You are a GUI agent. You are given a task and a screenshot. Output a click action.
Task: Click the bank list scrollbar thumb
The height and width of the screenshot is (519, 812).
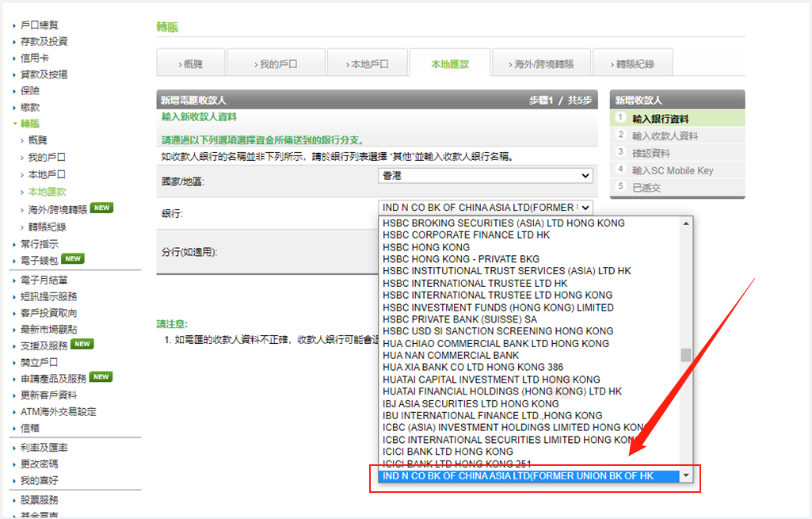[686, 355]
